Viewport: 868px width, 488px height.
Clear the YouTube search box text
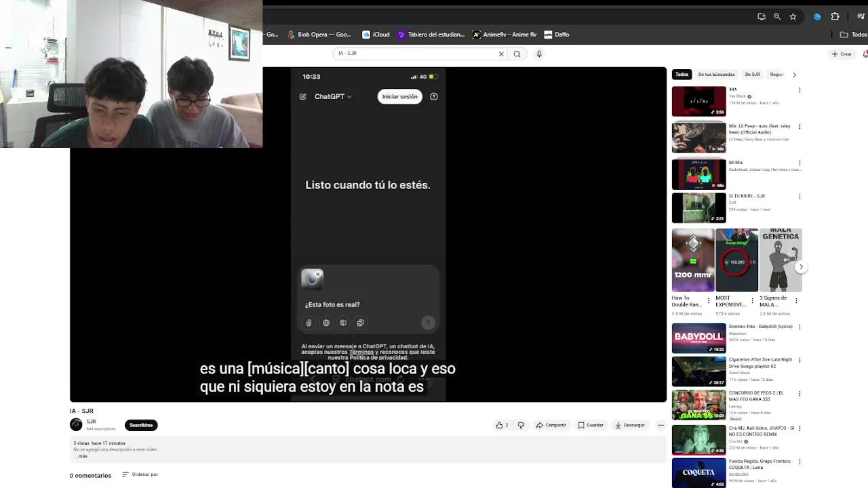[x=501, y=54]
